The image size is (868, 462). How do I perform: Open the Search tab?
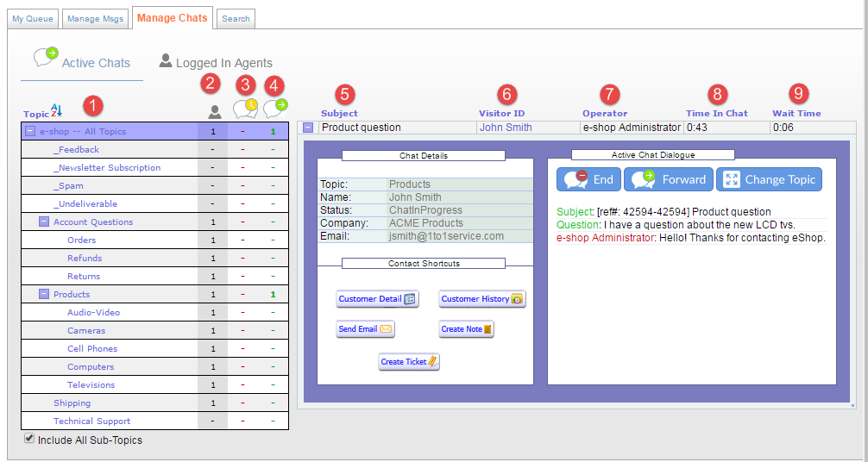(235, 18)
